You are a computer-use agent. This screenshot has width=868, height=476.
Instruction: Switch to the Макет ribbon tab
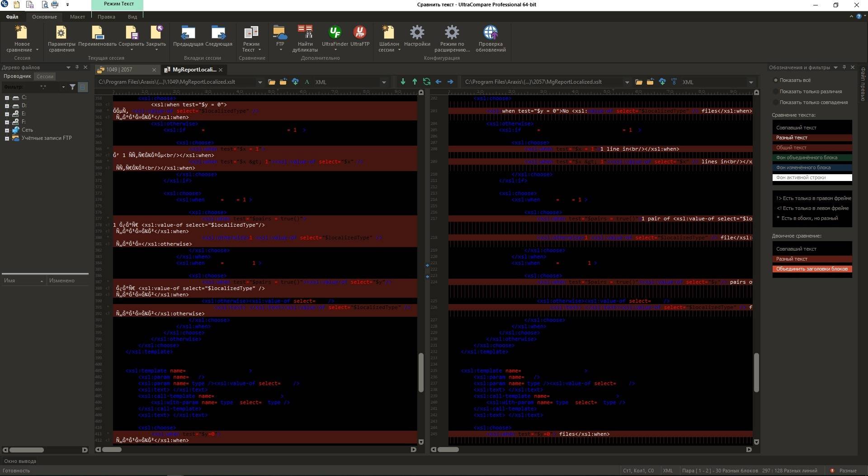(x=77, y=17)
